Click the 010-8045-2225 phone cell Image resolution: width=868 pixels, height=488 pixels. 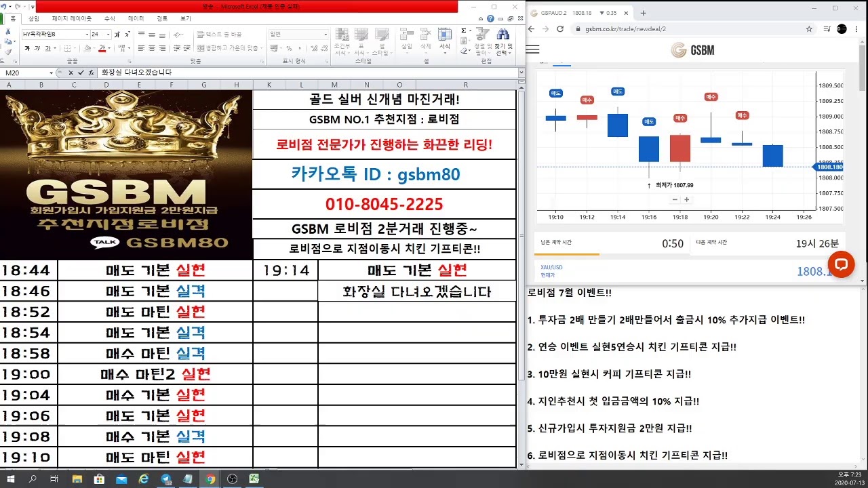pyautogui.click(x=384, y=204)
